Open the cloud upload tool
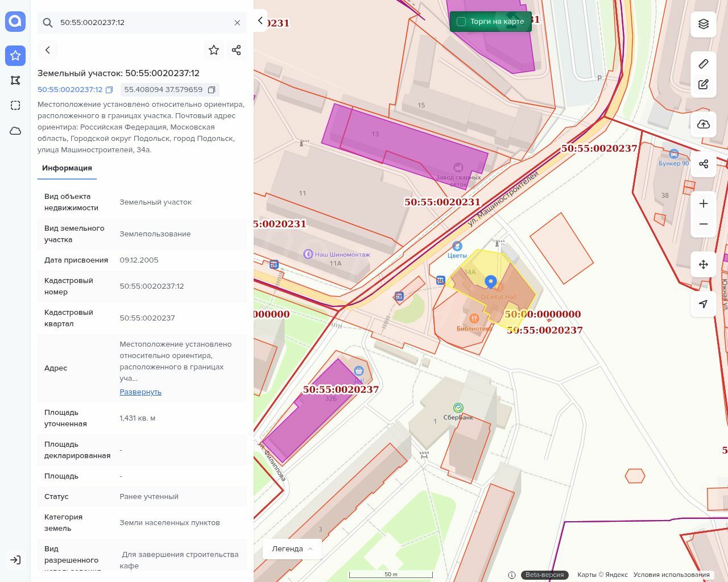 [704, 124]
